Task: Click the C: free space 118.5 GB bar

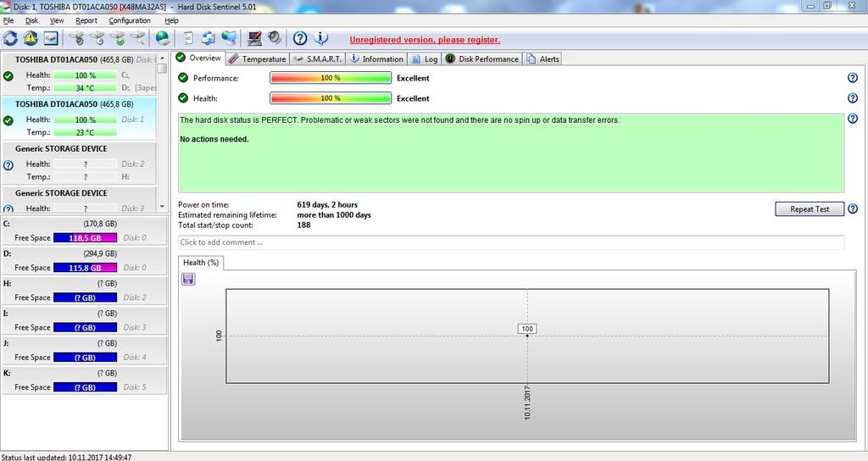Action: click(86, 238)
